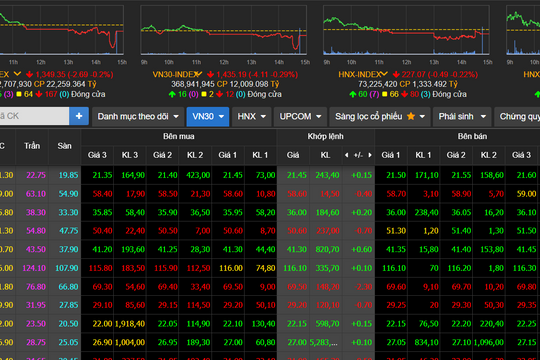This screenshot has height=360, width=540.
Task: Click the VN30-INDEX intraday chart
Action: click(x=224, y=30)
